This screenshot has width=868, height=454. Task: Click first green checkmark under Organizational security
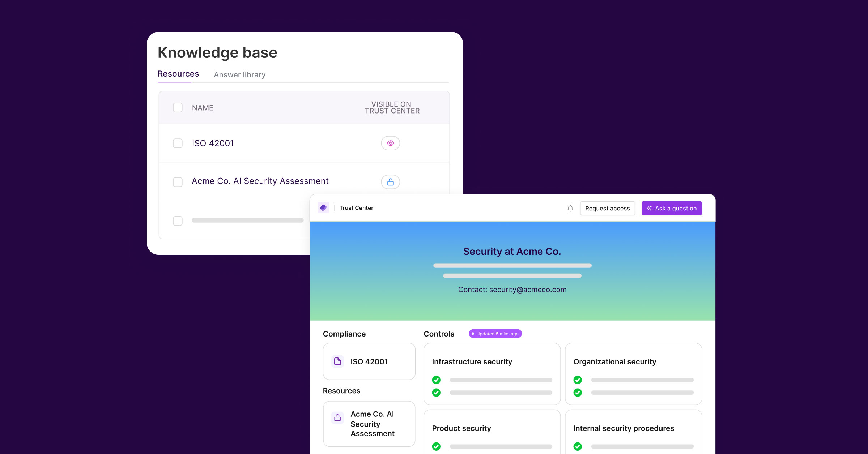click(x=578, y=380)
